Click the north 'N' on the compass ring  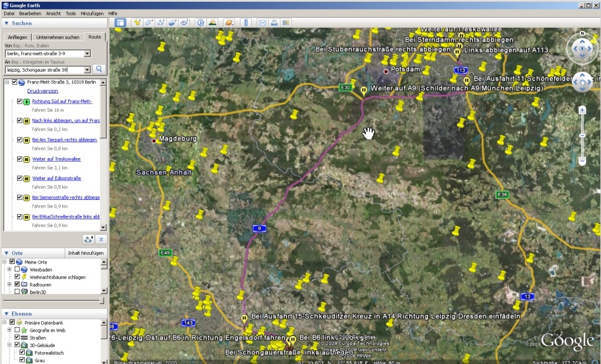[x=582, y=34]
